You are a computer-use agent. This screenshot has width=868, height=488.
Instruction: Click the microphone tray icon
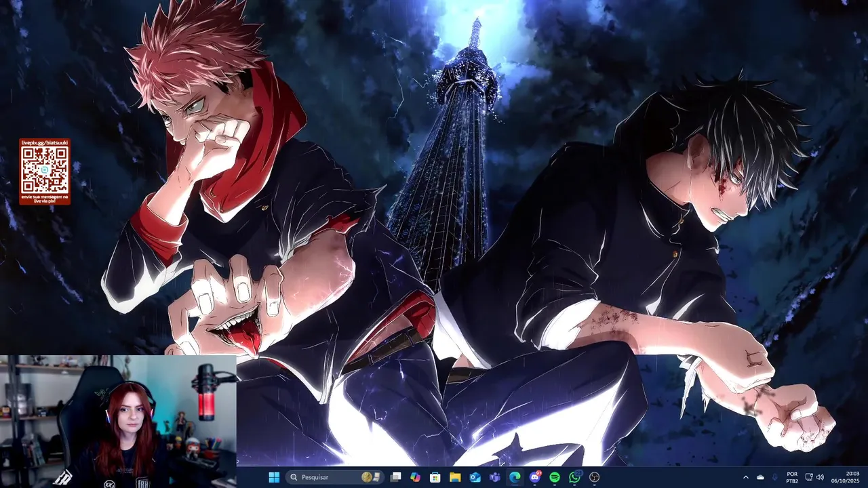tap(775, 477)
